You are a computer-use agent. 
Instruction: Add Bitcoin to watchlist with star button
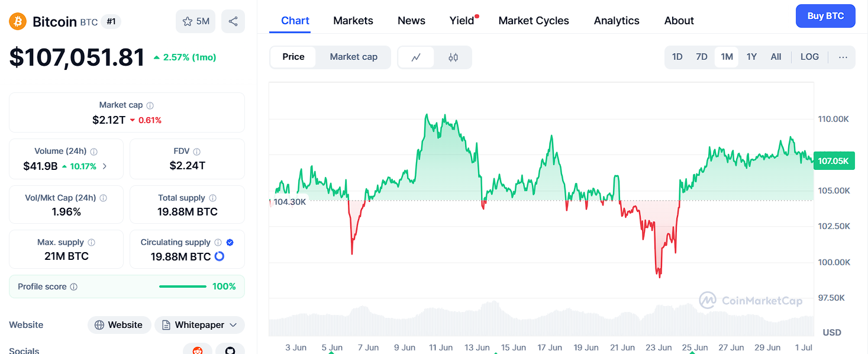[195, 21]
